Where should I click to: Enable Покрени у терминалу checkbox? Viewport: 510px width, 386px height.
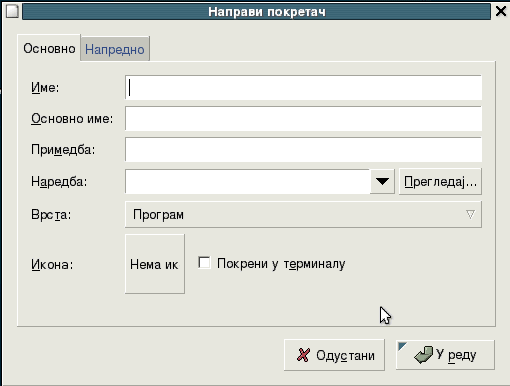204,263
